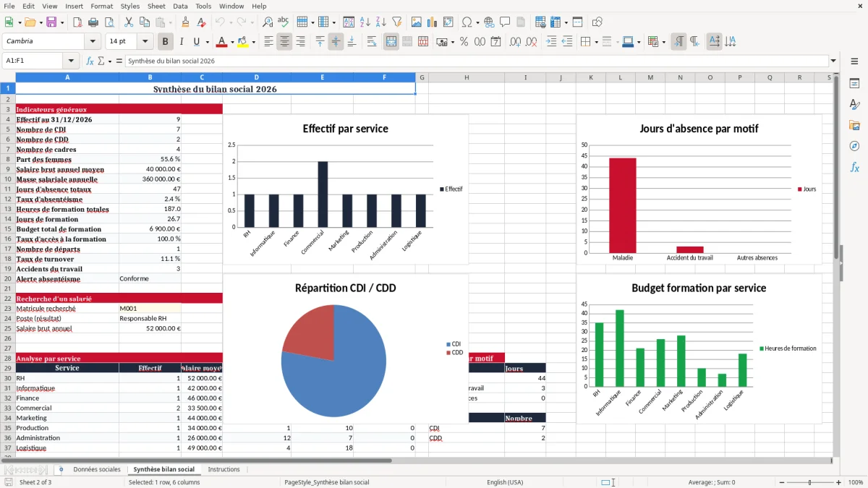868x488 pixels.
Task: Toggle Center Vertically alignment
Action: (x=336, y=42)
